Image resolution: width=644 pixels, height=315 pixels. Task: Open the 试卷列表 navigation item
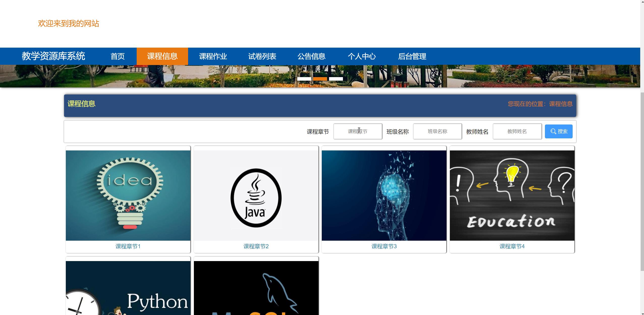(x=262, y=56)
